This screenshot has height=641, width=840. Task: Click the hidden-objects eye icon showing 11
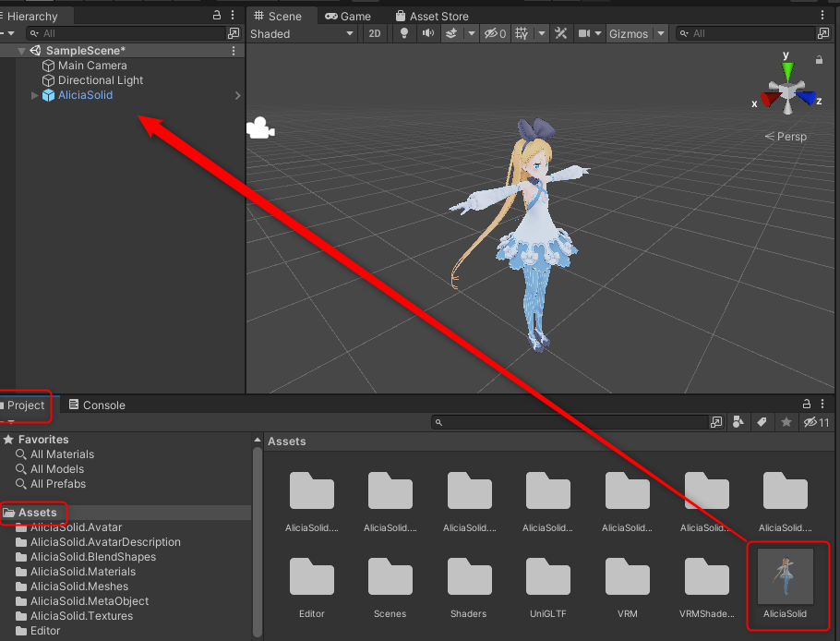[x=810, y=422]
